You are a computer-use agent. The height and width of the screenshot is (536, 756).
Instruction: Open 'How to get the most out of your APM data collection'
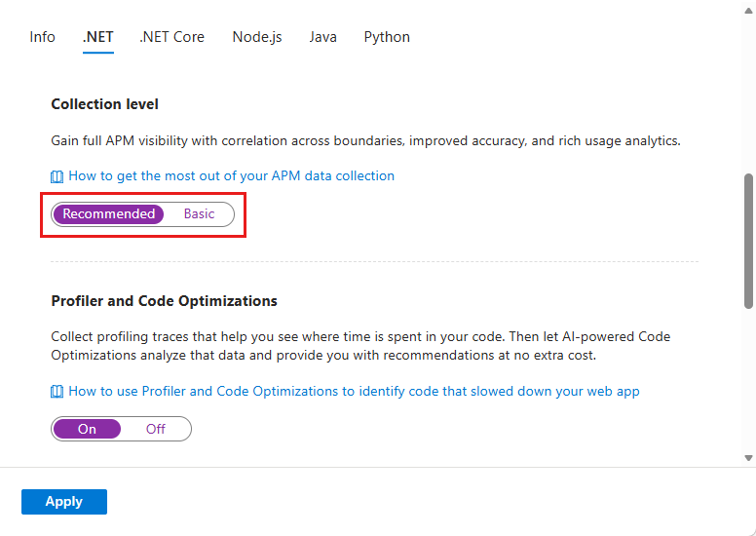click(x=231, y=176)
